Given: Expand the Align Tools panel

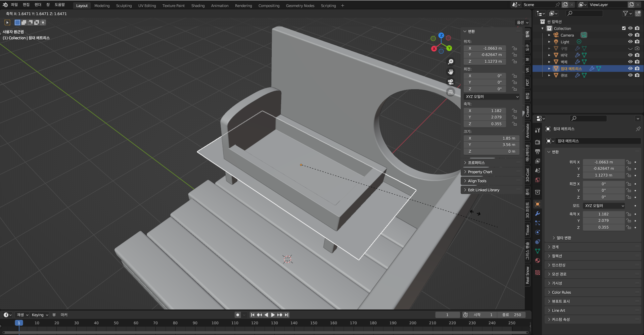Looking at the screenshot, I should click(477, 181).
